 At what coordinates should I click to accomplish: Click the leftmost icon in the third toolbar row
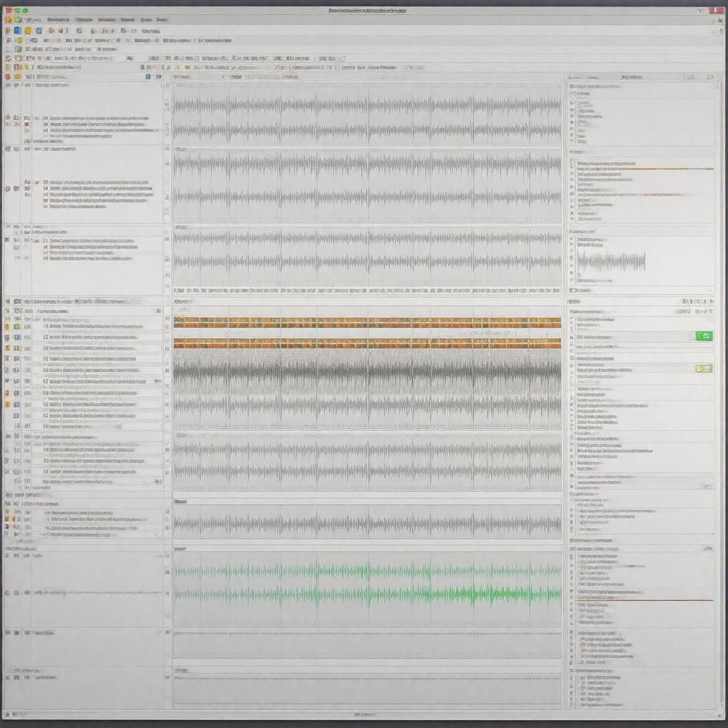click(x=8, y=49)
